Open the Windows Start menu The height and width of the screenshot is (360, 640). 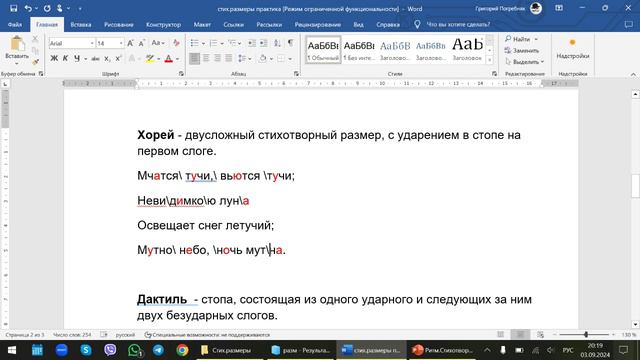point(12,350)
